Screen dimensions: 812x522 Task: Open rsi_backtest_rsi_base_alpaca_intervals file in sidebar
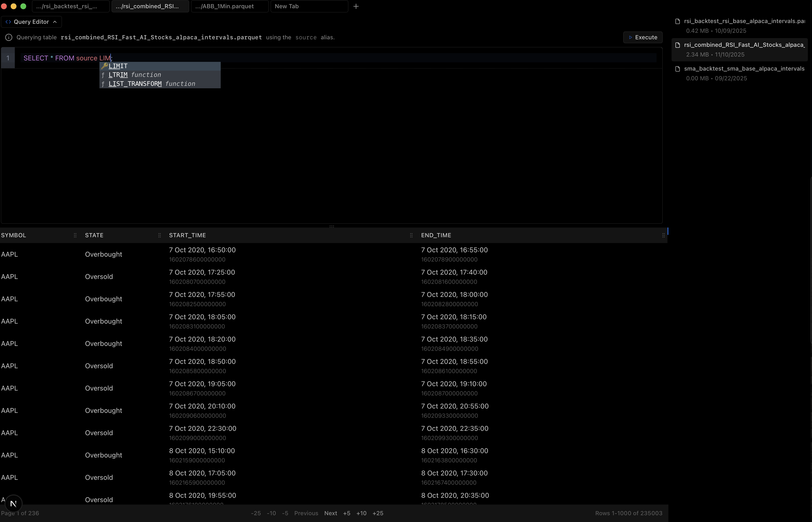(744, 21)
